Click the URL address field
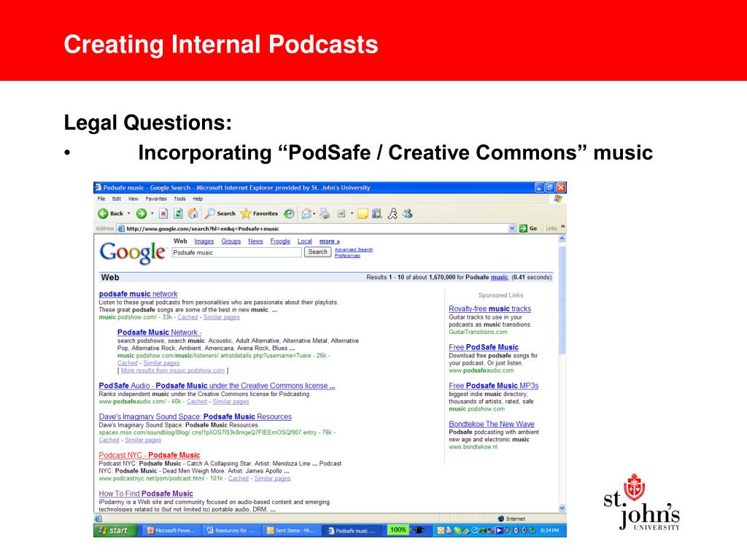This screenshot has width=747, height=560. pyautogui.click(x=317, y=228)
